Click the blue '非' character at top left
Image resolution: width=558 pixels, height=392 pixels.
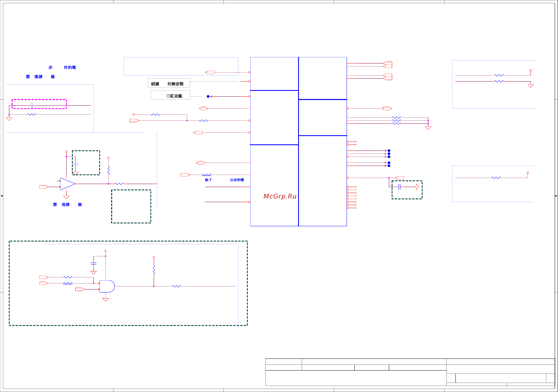coord(50,67)
